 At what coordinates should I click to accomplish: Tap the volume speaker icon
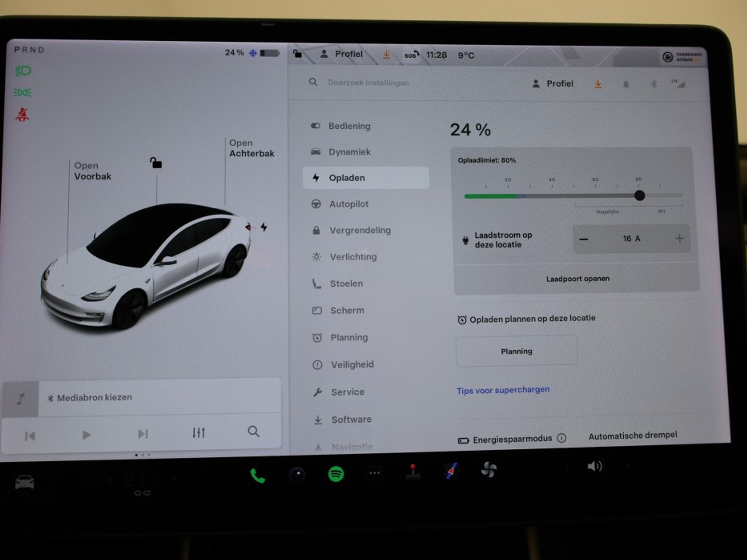tap(594, 466)
